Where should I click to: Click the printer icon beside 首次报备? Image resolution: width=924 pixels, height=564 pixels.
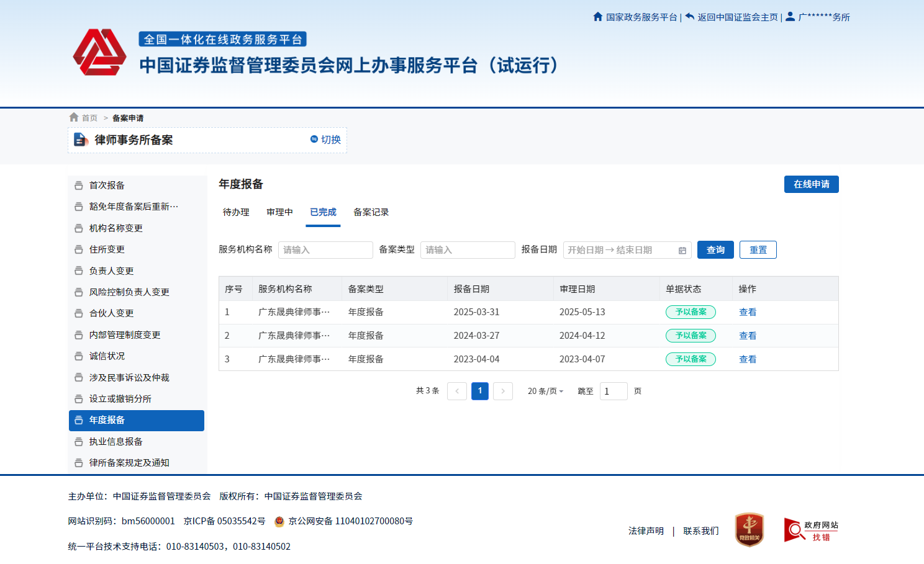(x=79, y=186)
